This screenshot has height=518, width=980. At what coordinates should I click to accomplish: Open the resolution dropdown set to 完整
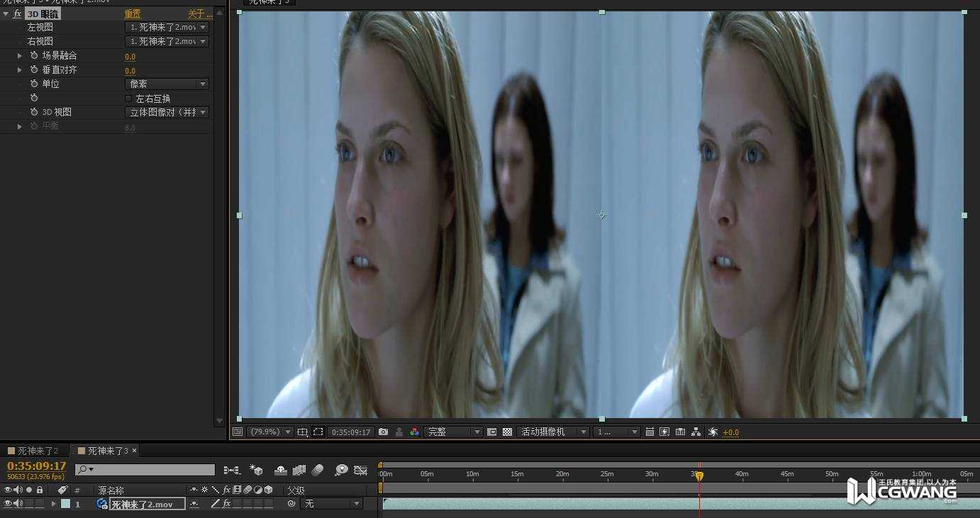tap(453, 432)
